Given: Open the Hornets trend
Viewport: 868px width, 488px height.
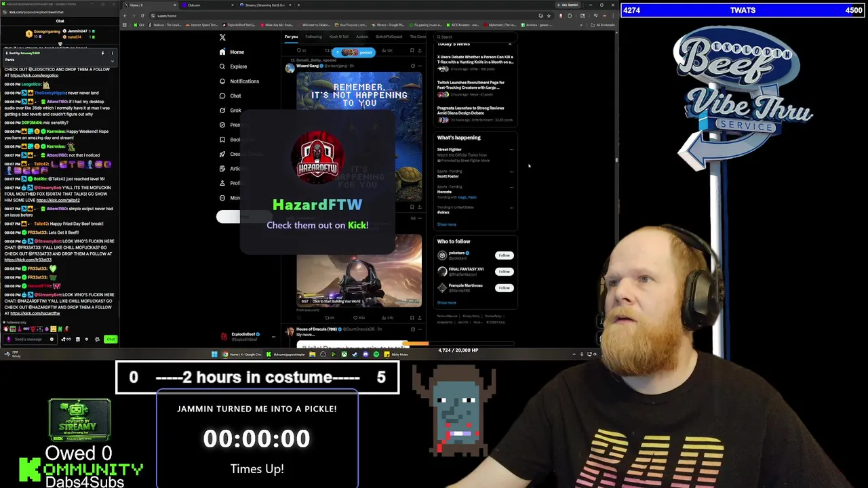Looking at the screenshot, I should 475,192.
